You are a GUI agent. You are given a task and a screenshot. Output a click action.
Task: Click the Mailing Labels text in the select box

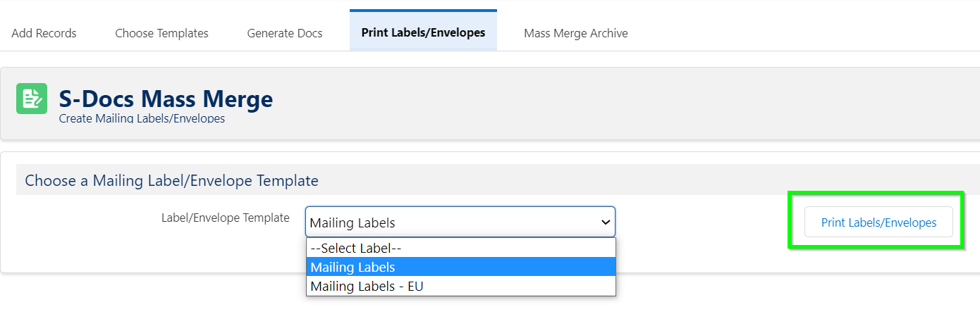(353, 223)
